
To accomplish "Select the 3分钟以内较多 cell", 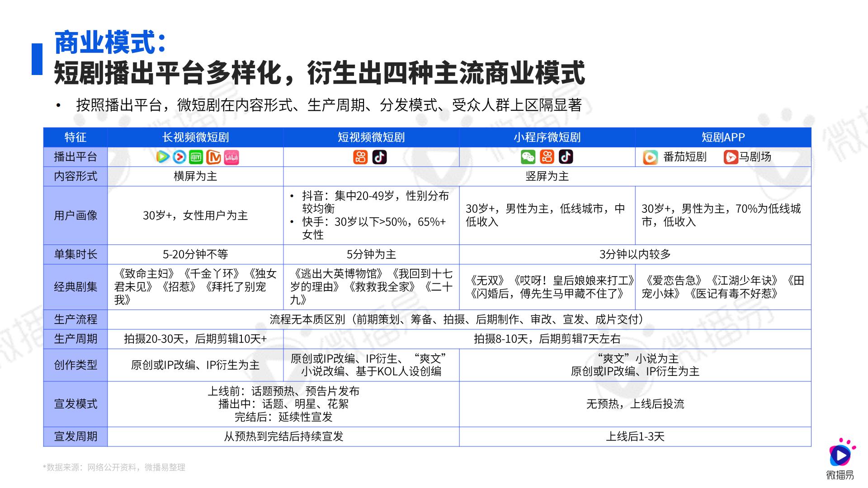I will pos(635,254).
